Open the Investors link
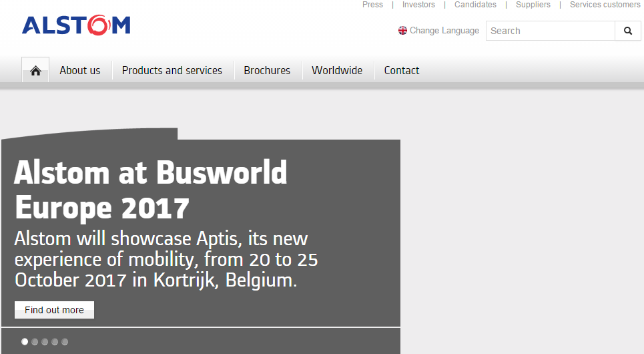 pyautogui.click(x=418, y=5)
